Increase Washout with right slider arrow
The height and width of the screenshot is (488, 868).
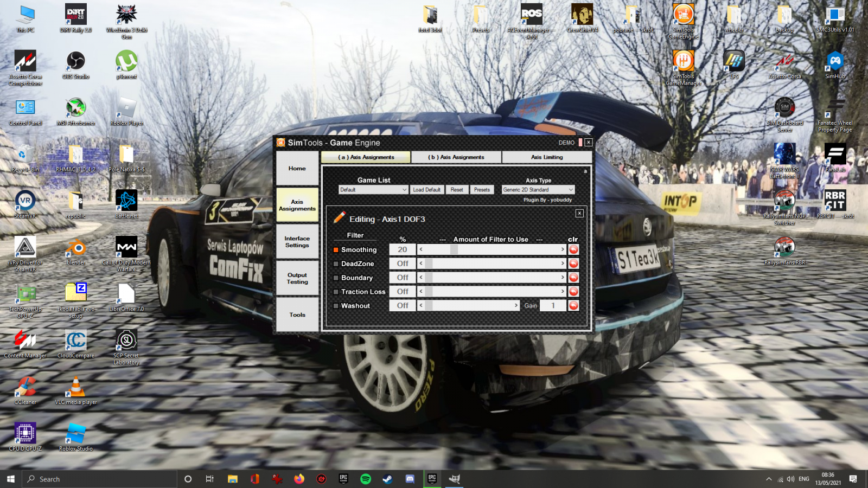[516, 306]
